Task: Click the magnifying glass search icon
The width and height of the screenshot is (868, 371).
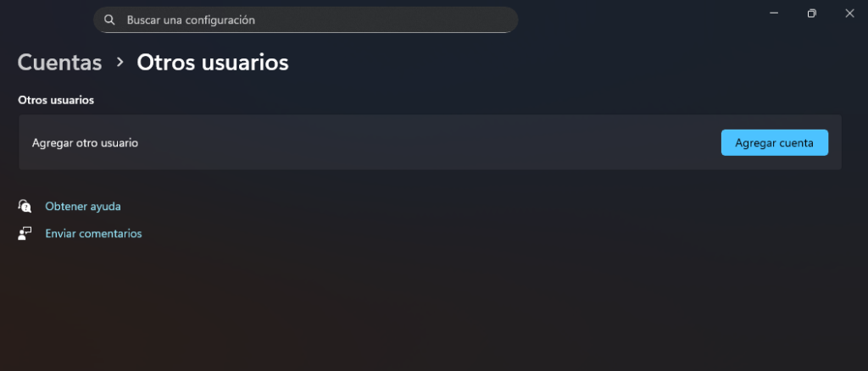Action: [109, 19]
